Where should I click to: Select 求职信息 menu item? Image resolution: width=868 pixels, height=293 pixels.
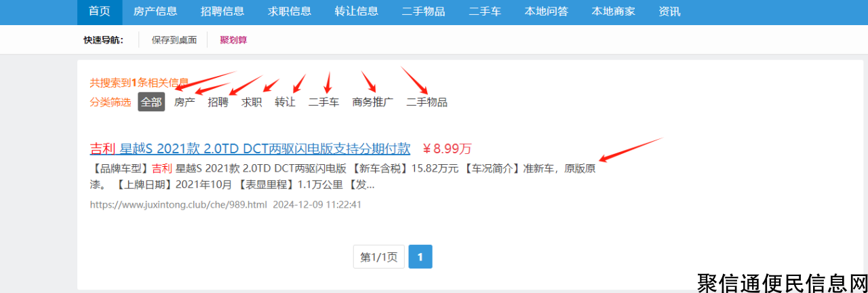pyautogui.click(x=290, y=12)
